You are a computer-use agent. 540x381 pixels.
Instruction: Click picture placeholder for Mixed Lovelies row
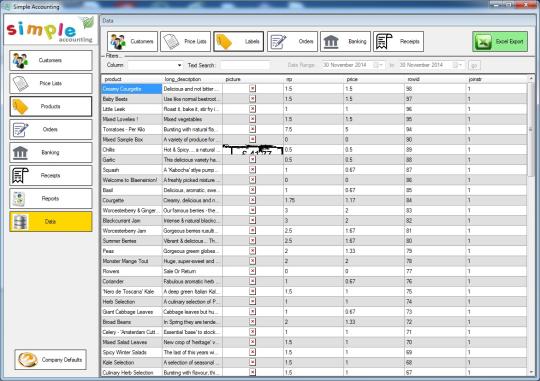(x=252, y=119)
